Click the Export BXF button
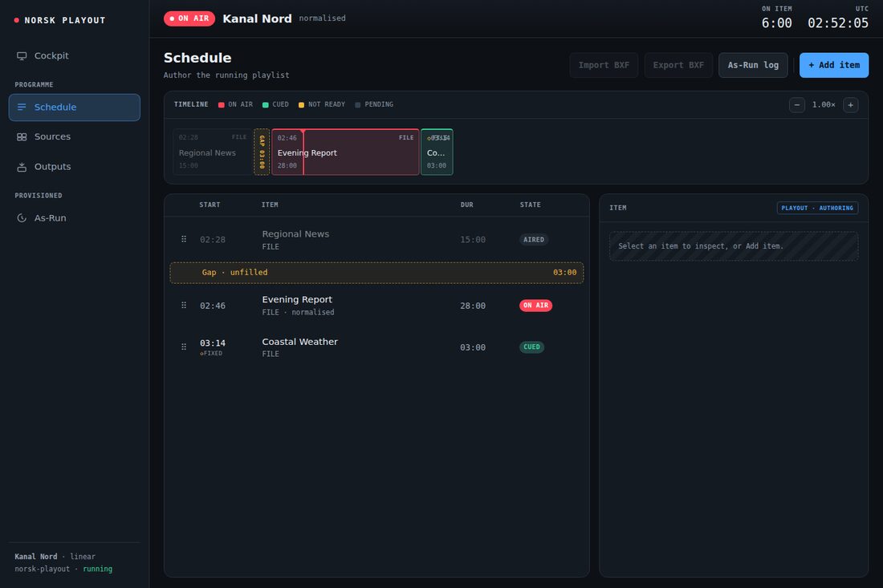 pos(678,65)
